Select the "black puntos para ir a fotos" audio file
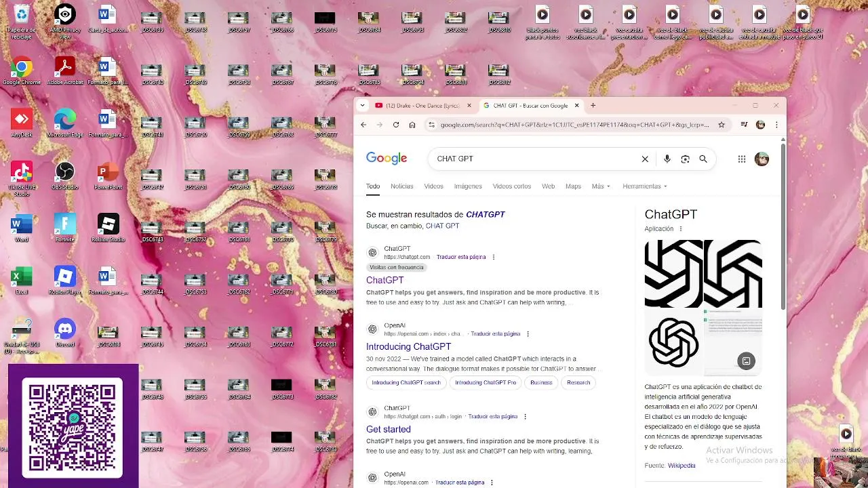The width and height of the screenshot is (868, 488). click(542, 22)
